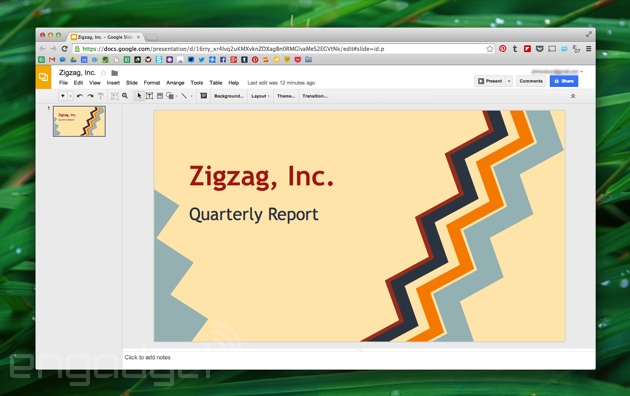Click the speaker notes field
Viewport: 630px width, 396px height.
358,357
